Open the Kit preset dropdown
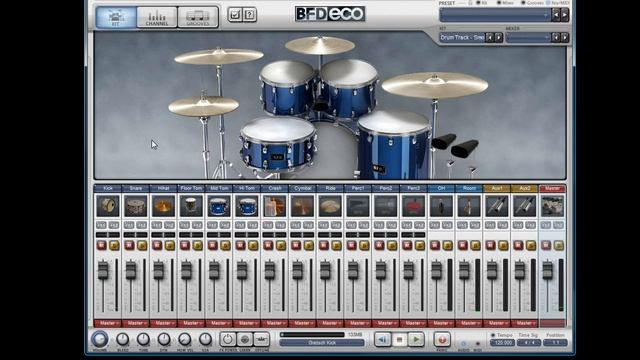The width and height of the screenshot is (640, 360). (x=462, y=38)
